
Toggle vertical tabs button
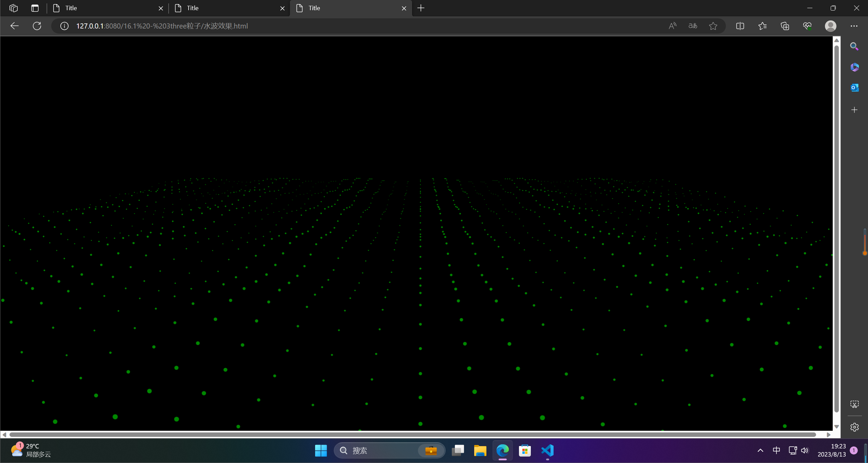35,8
